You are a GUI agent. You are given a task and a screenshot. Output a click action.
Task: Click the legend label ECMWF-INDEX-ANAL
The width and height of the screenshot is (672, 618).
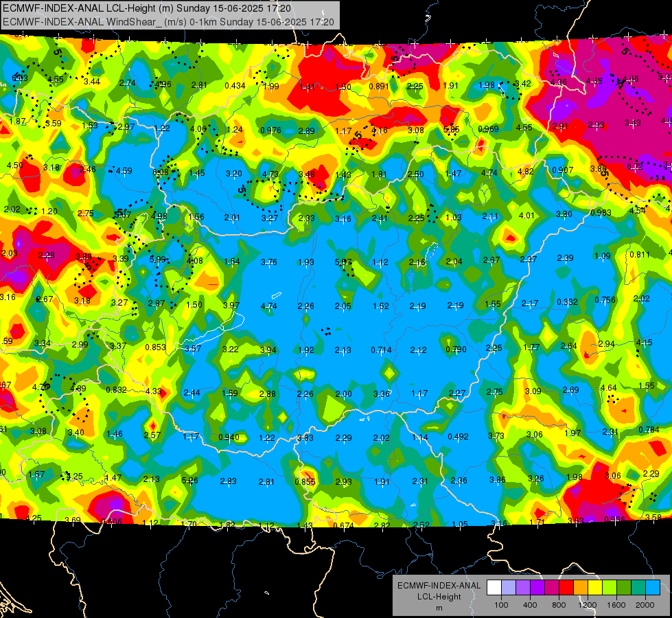click(x=439, y=586)
